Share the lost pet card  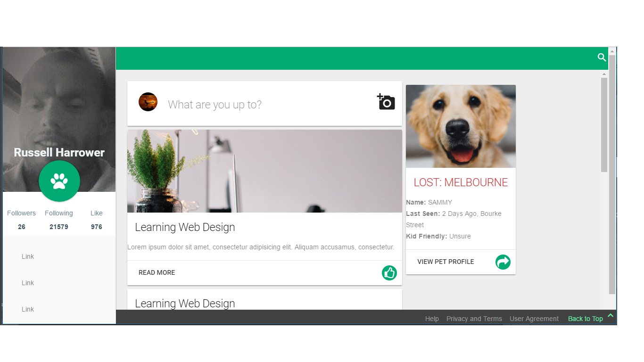tap(503, 262)
